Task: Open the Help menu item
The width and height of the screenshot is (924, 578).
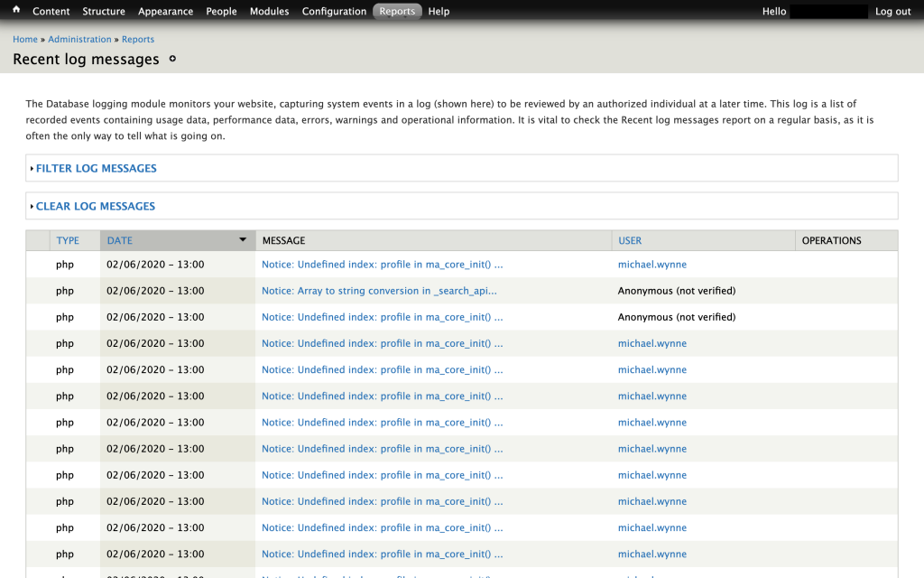Action: pos(439,11)
